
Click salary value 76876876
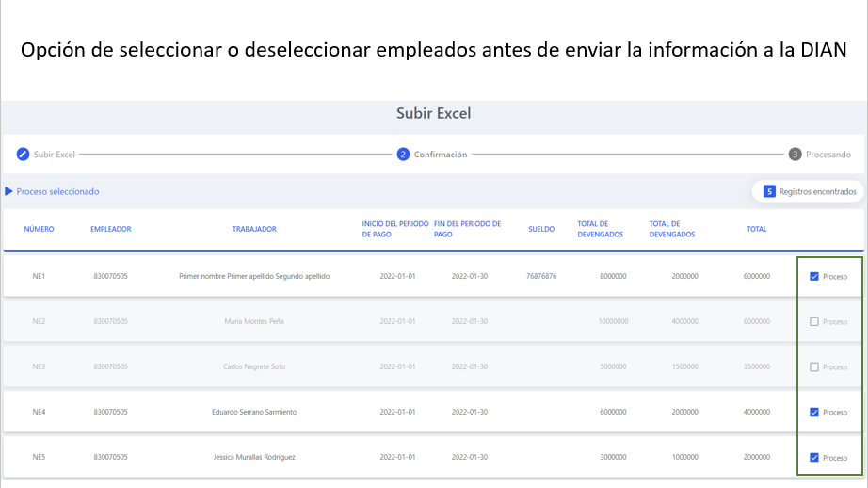[x=541, y=276]
